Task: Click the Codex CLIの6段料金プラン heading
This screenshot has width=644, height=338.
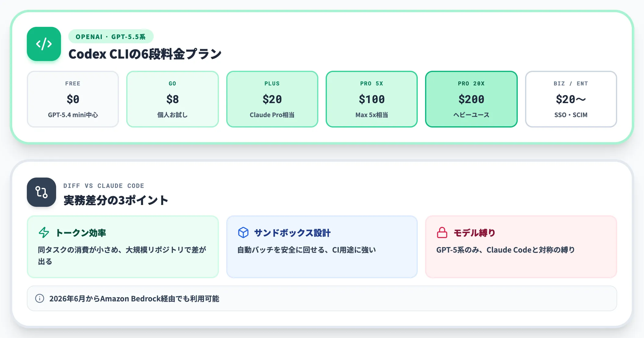Action: click(145, 54)
